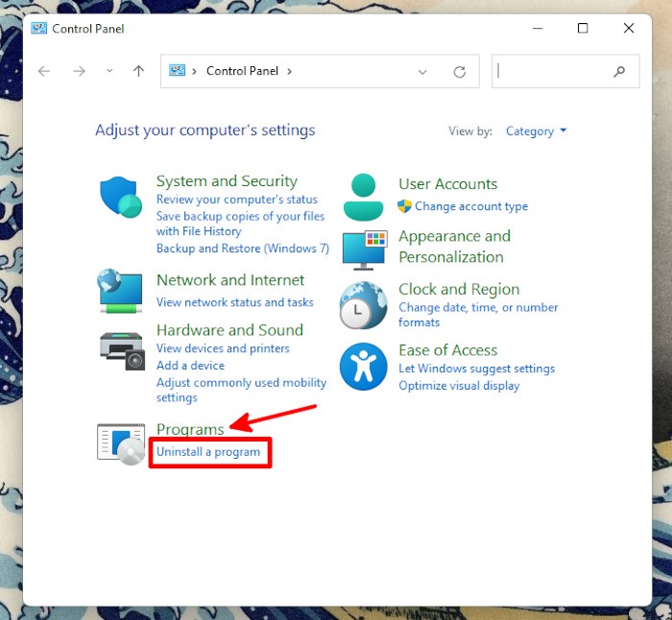Click Uninstall a program link

[x=208, y=452]
